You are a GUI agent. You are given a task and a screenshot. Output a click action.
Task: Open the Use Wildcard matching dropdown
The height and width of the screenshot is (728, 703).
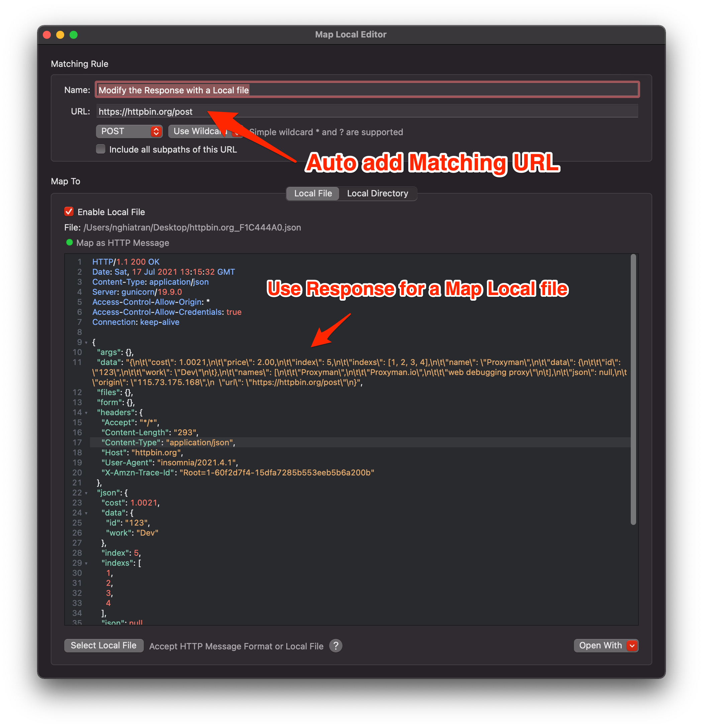205,131
